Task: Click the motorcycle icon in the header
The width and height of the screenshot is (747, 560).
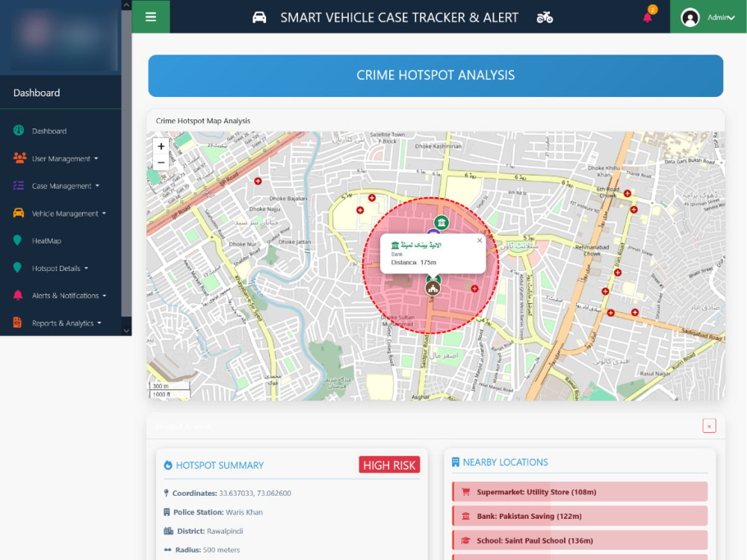Action: [x=545, y=18]
